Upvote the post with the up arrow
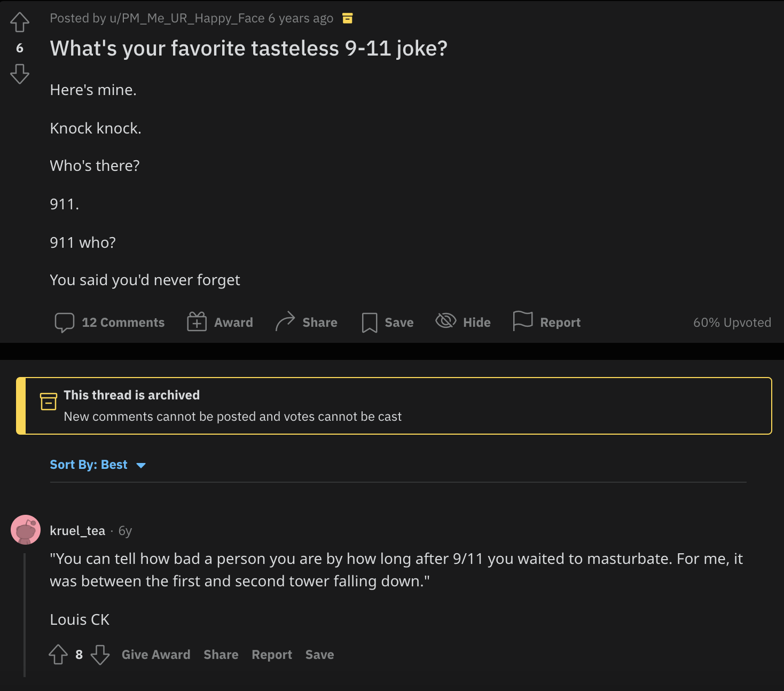The width and height of the screenshot is (784, 691). tap(20, 23)
